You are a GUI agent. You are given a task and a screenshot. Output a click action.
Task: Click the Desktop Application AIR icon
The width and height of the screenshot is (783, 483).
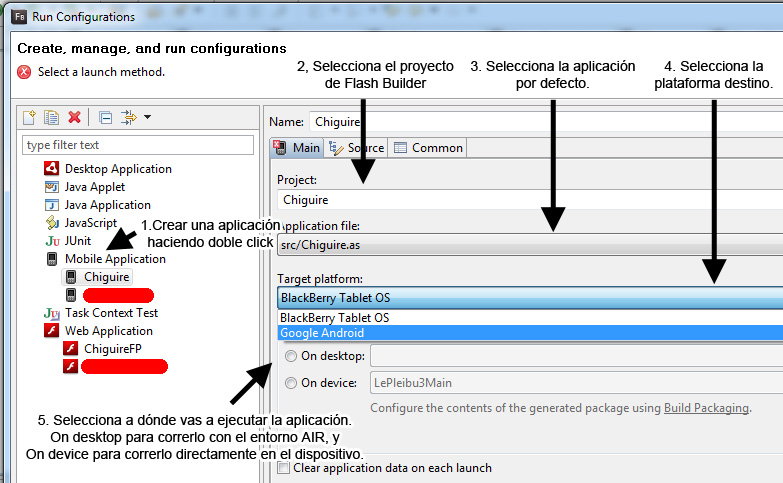(51, 168)
